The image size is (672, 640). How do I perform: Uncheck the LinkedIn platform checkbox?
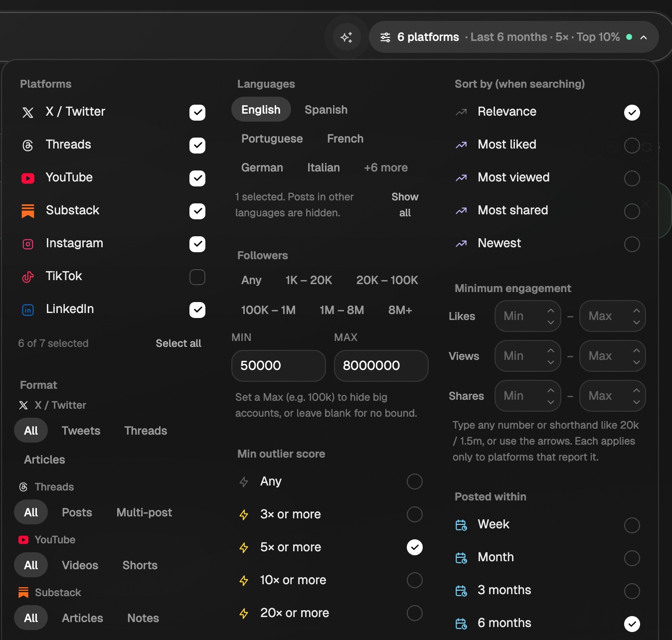tap(197, 310)
